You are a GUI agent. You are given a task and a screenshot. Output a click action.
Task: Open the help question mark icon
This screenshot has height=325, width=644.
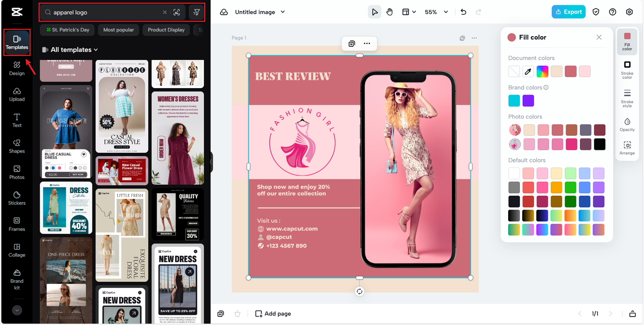(613, 12)
